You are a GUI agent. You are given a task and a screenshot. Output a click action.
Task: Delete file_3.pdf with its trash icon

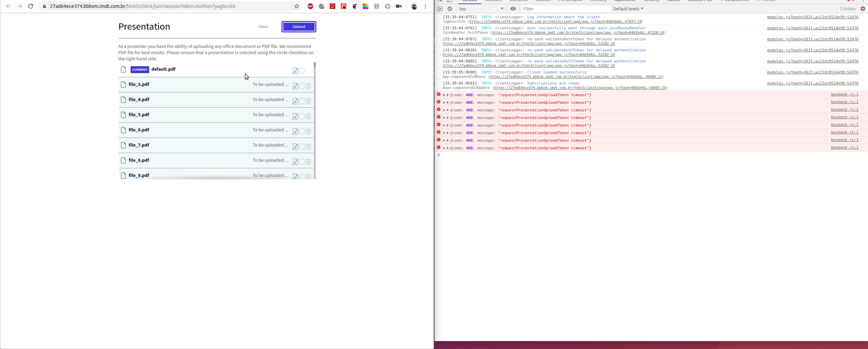tap(308, 86)
